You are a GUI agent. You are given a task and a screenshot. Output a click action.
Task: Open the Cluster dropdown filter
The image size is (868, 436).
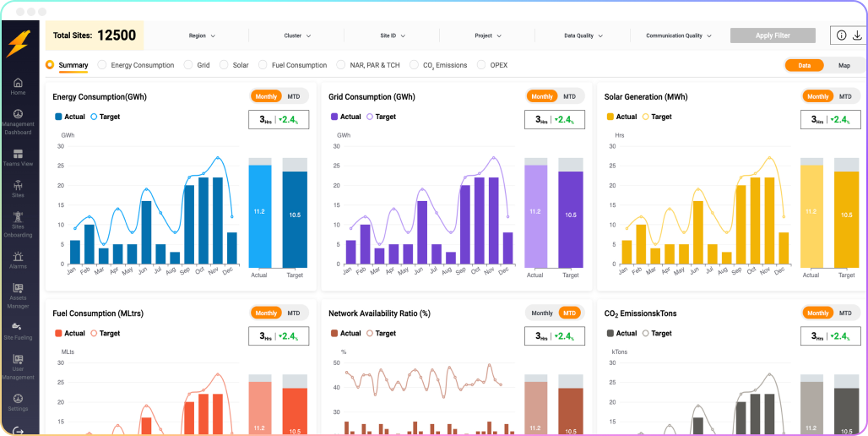297,36
